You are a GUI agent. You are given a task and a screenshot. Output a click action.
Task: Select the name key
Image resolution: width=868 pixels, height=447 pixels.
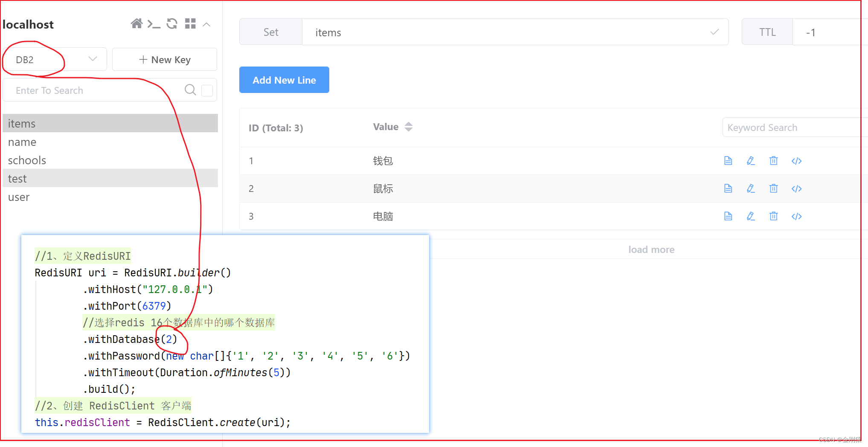110,142
